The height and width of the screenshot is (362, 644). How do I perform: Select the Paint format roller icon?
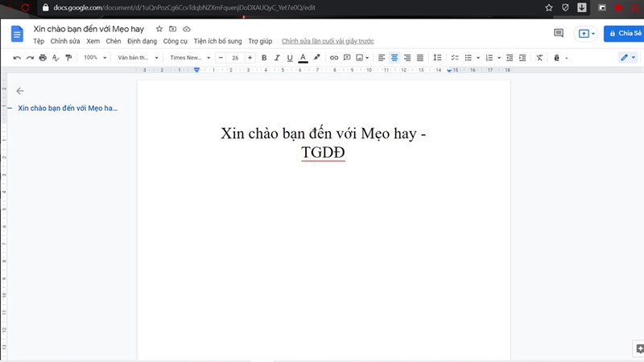click(68, 58)
